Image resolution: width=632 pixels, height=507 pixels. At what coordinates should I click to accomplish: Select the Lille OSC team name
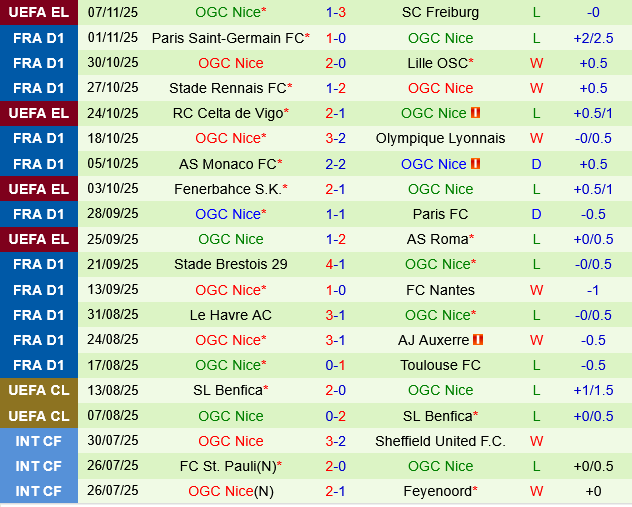(x=437, y=63)
